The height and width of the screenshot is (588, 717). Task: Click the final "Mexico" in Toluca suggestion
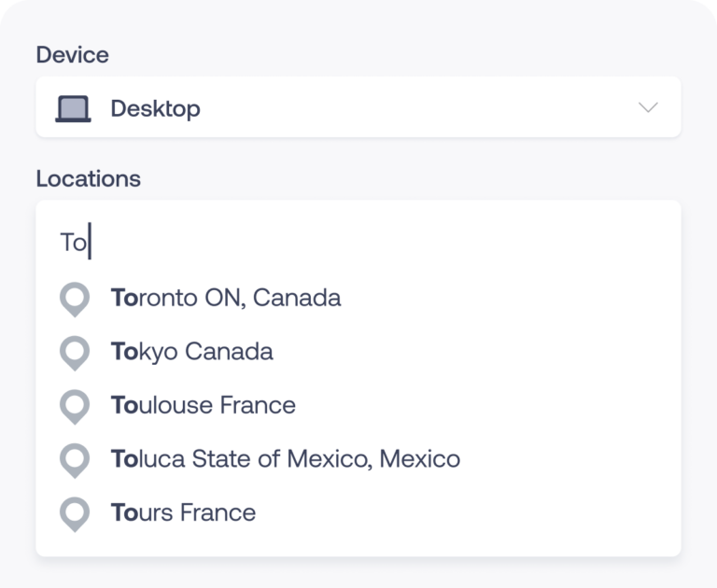coord(426,459)
